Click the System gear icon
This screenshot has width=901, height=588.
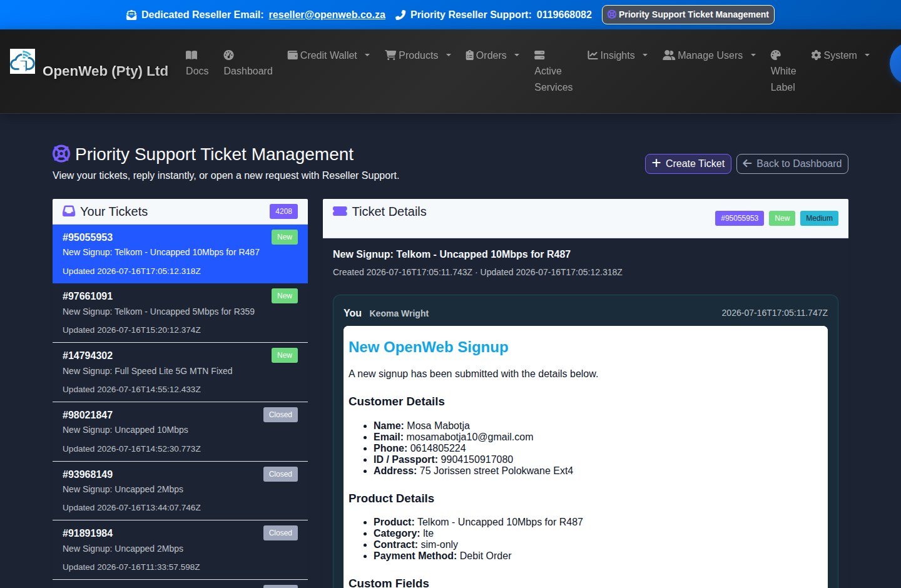[x=816, y=55]
